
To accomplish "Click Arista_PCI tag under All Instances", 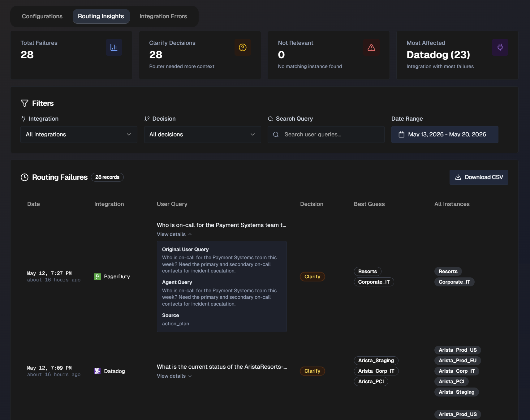I will click(x=451, y=382).
